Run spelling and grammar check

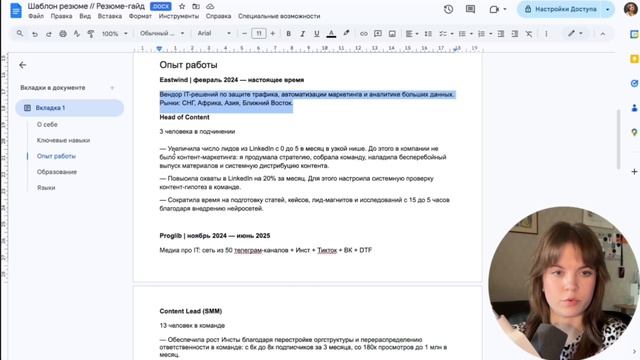pos(77,34)
